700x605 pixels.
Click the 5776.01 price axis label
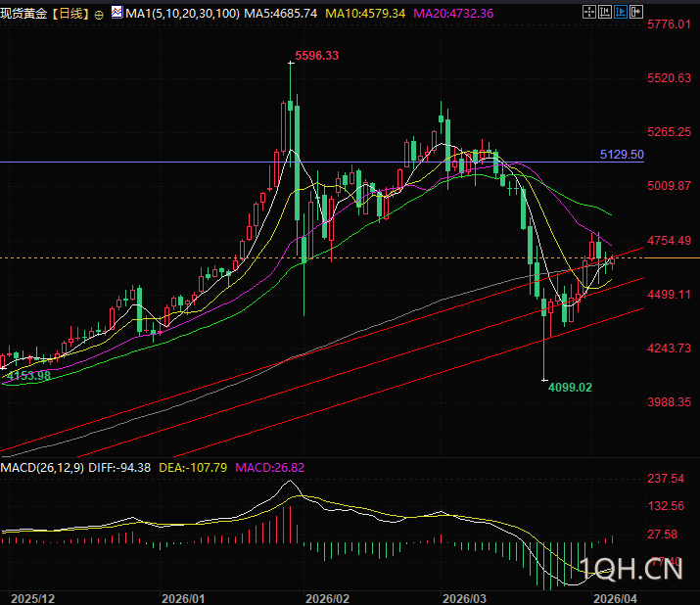tap(670, 24)
